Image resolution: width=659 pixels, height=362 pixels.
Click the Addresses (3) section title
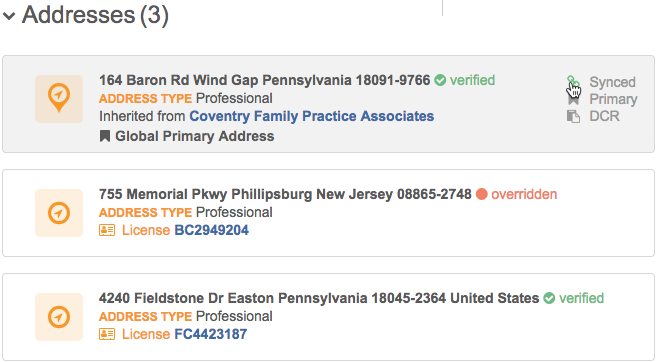95,15
